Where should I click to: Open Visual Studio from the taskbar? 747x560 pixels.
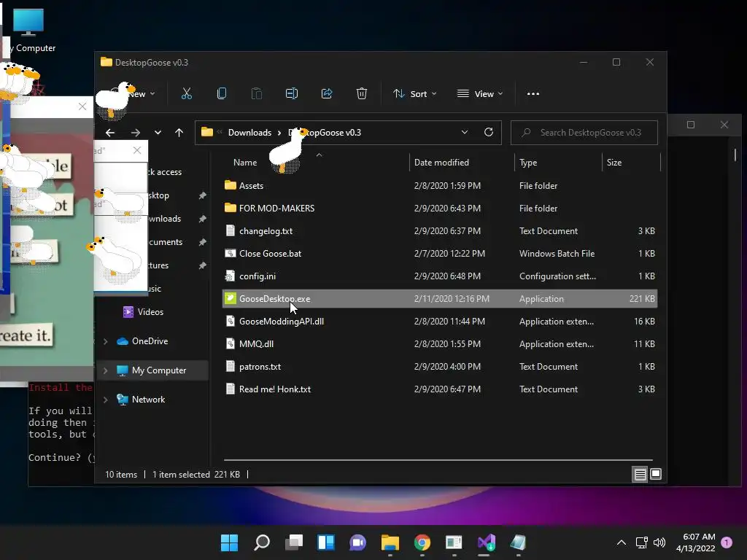pos(487,542)
